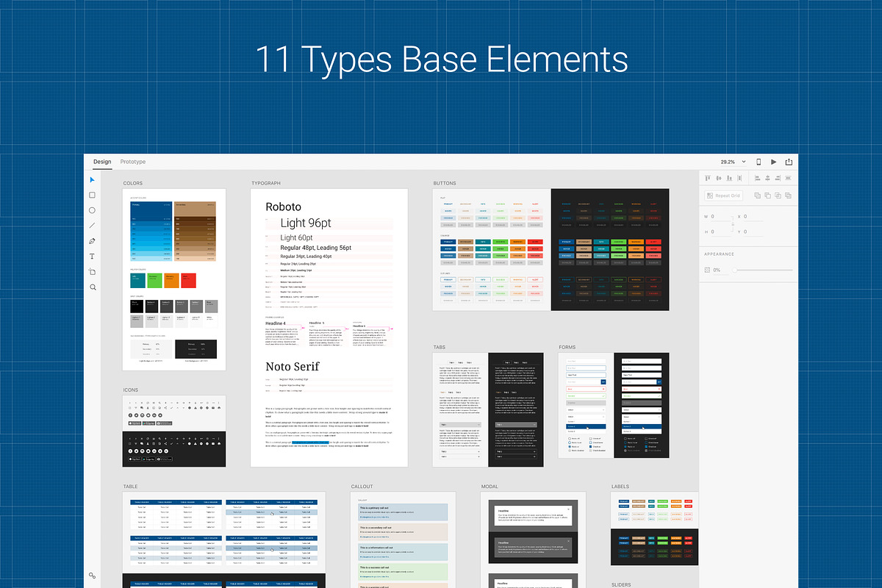Click the Appearance opacity slider handle
The height and width of the screenshot is (588, 882).
pos(734,270)
